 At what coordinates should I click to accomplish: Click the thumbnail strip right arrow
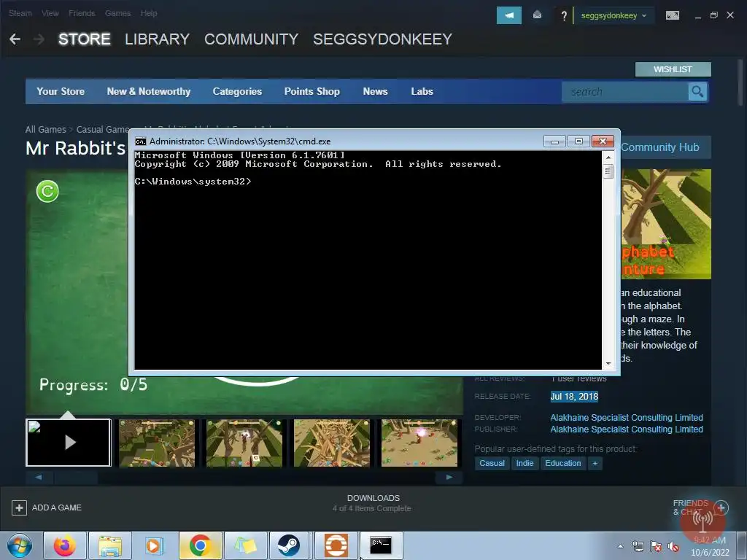point(449,477)
